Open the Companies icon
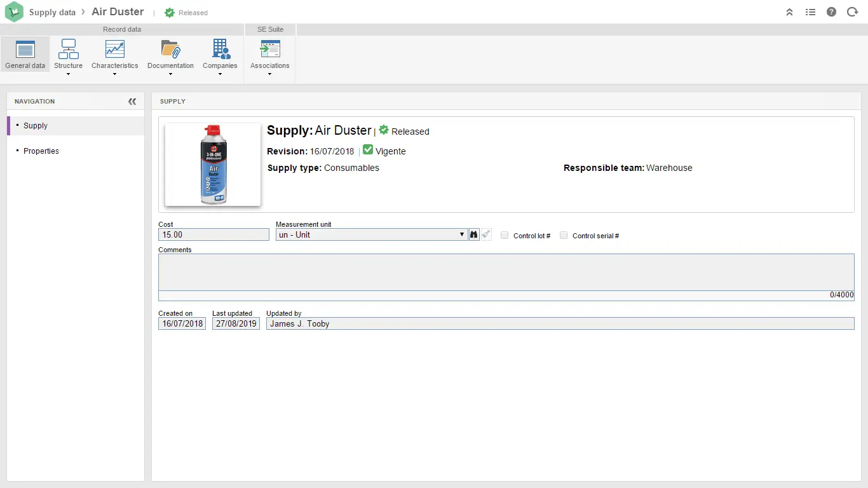The height and width of the screenshot is (488, 868). (x=220, y=50)
